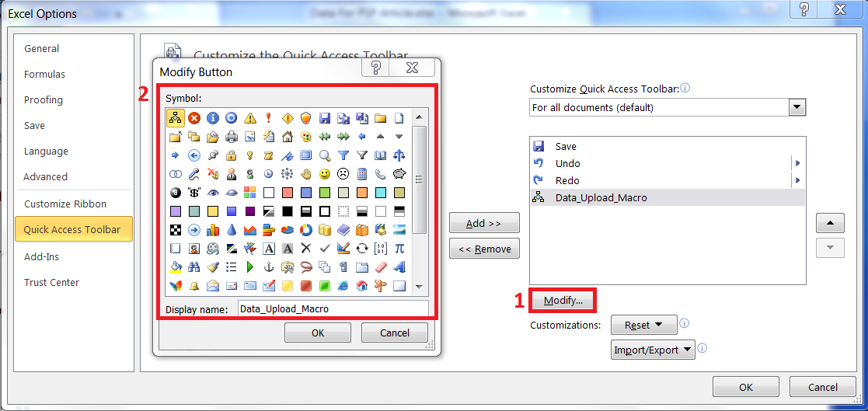Screen dimensions: 868x411
Task: Move selected command up with arrow button
Action: (830, 223)
